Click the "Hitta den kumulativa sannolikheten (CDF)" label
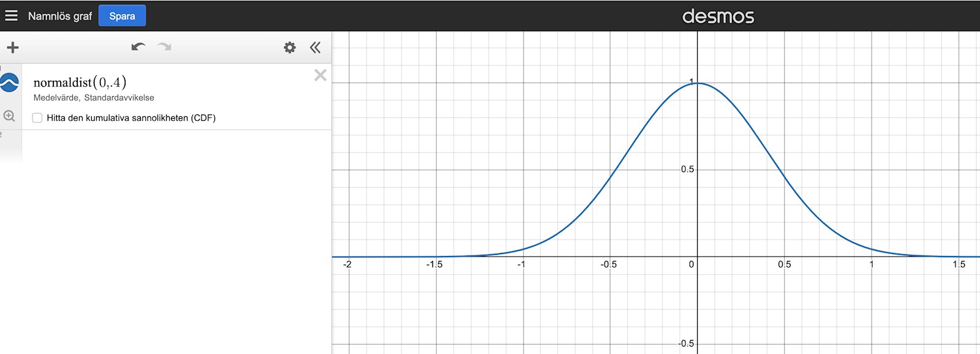This screenshot has height=354, width=980. click(131, 118)
